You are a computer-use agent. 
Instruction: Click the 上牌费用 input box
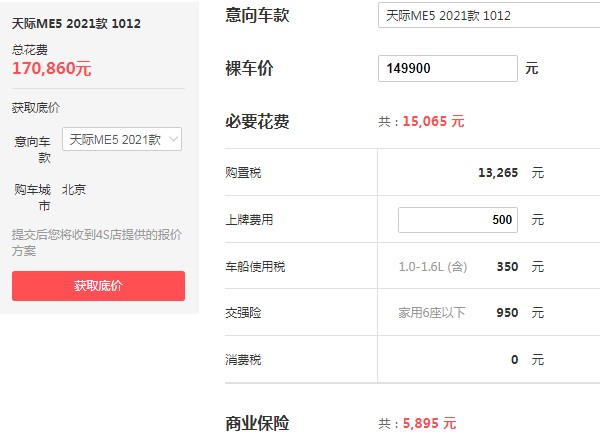click(x=458, y=220)
